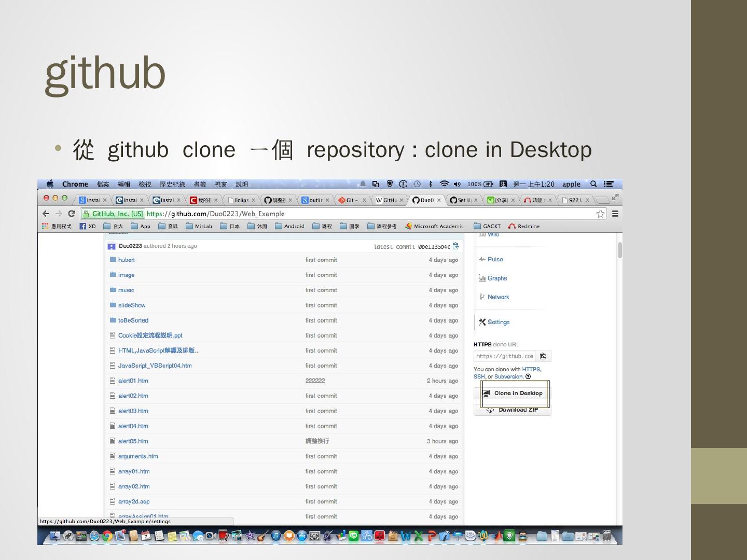Close the Duo0 GitHub tab
The height and width of the screenshot is (560, 747).
(439, 200)
